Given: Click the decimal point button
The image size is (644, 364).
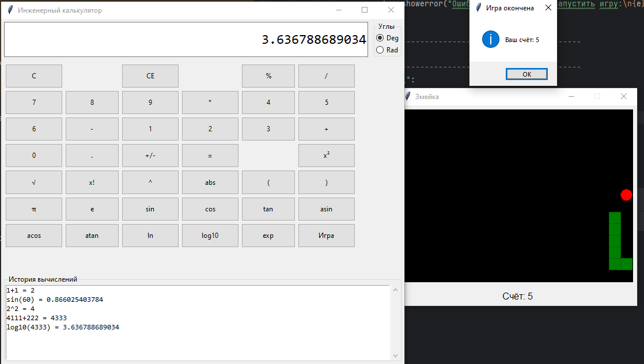Looking at the screenshot, I should pos(92,156).
